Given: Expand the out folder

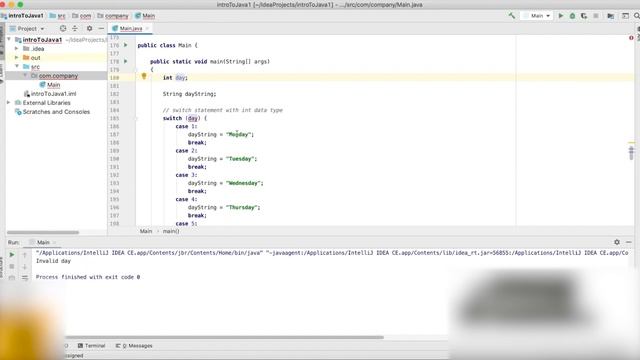Looking at the screenshot, I should pyautogui.click(x=17, y=58).
